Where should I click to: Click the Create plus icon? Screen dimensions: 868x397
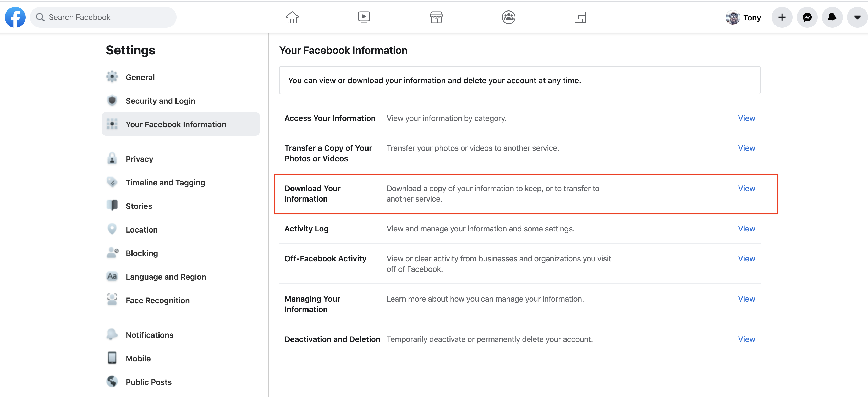click(782, 17)
